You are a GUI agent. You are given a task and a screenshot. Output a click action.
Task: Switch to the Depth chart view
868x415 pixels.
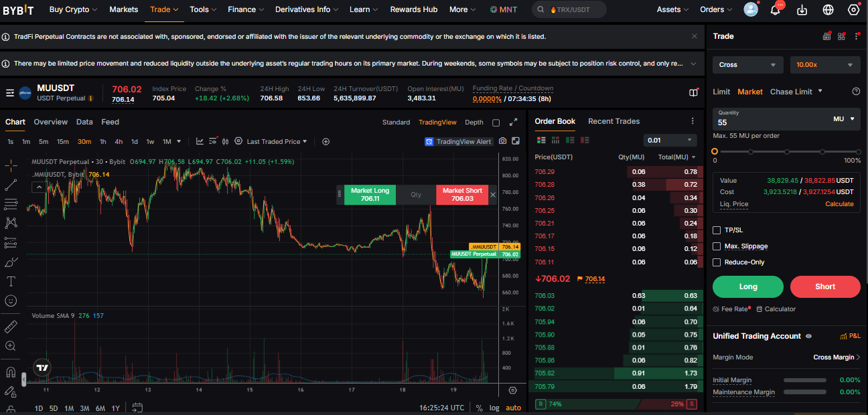click(474, 122)
